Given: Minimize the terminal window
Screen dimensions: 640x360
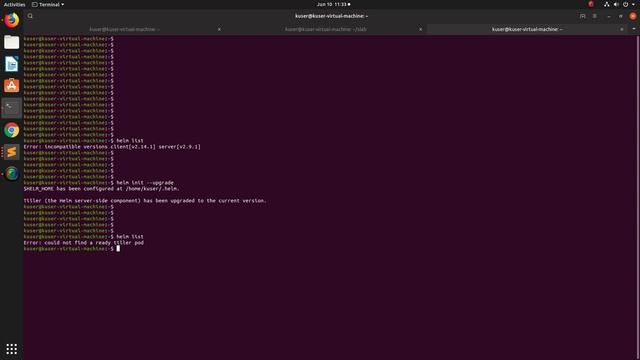Looking at the screenshot, I should tap(609, 16).
